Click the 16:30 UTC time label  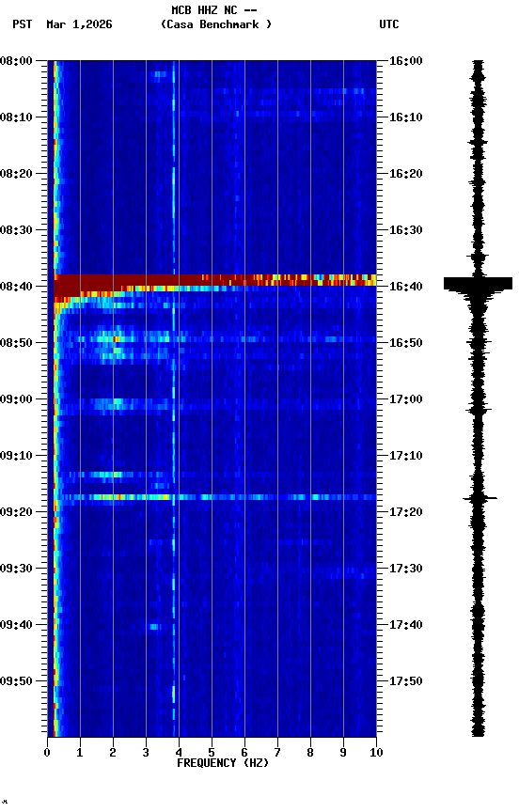406,230
